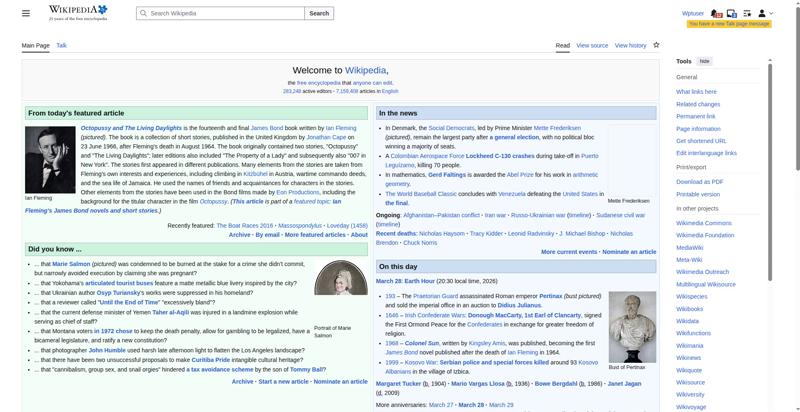Open the watchlist icon
800x412 pixels.
(x=747, y=13)
